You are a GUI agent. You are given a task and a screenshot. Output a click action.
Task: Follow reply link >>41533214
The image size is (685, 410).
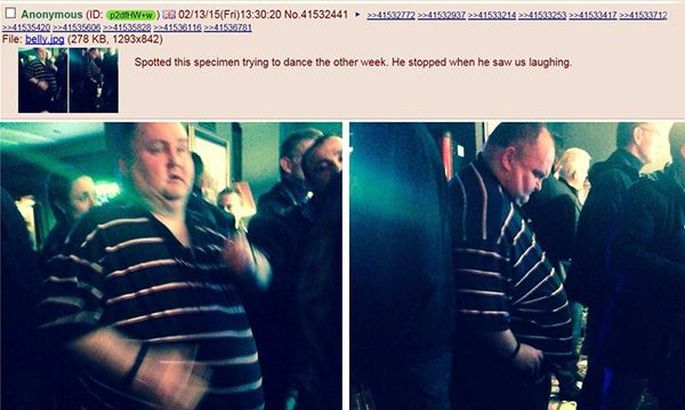click(x=492, y=15)
